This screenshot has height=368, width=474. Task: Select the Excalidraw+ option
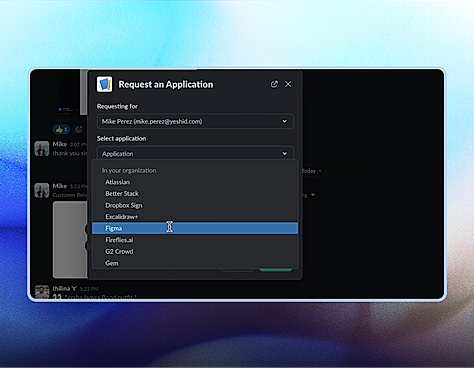coord(195,217)
